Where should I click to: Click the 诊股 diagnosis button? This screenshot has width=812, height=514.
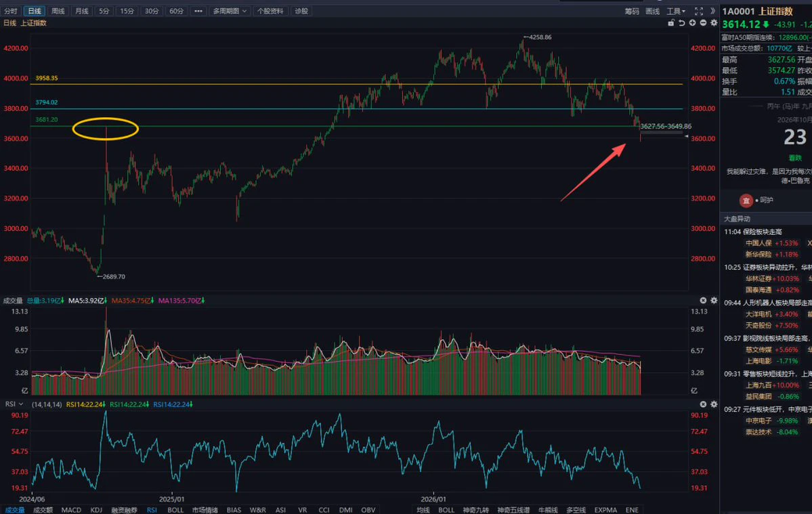pyautogui.click(x=301, y=11)
